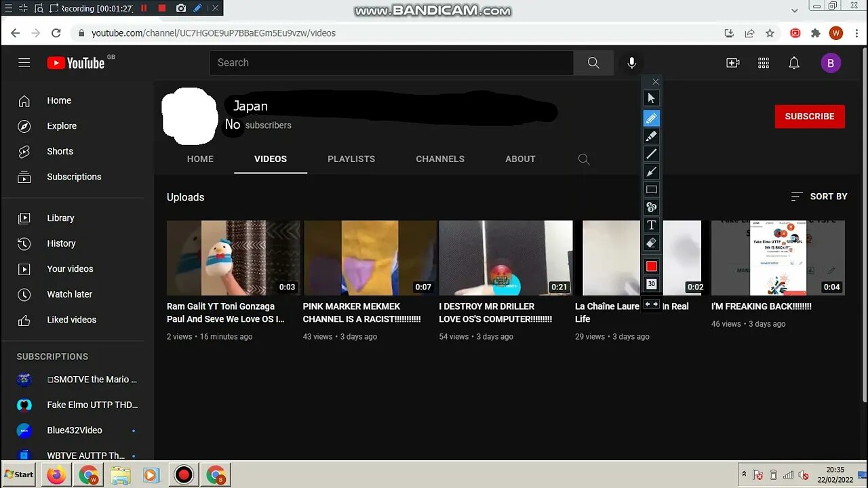Change the pen size value 30
This screenshot has height=488, width=868.
point(651,284)
